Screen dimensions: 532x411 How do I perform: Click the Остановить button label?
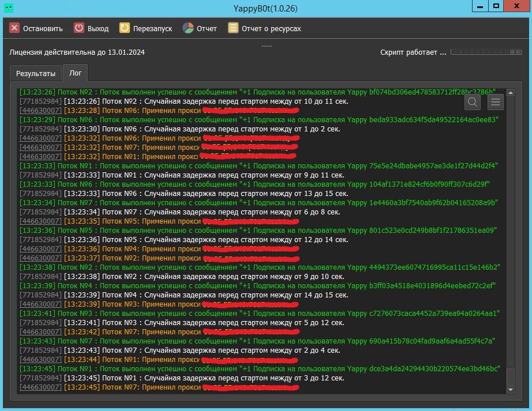click(x=43, y=29)
